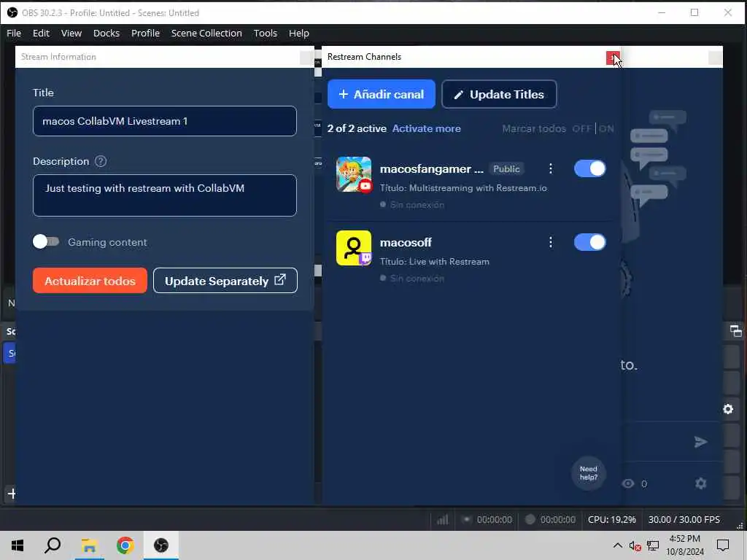This screenshot has height=560, width=747.
Task: Open the macosoff channel options menu
Action: pos(550,242)
